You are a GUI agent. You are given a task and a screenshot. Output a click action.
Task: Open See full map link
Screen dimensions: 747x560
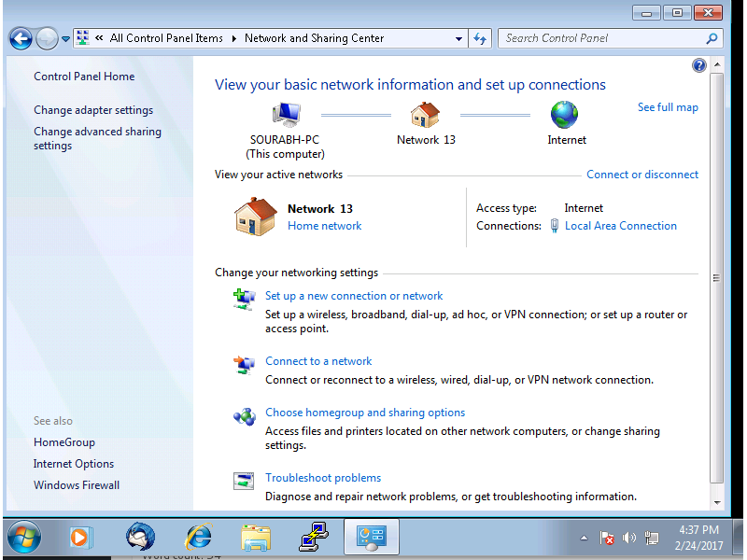668,107
